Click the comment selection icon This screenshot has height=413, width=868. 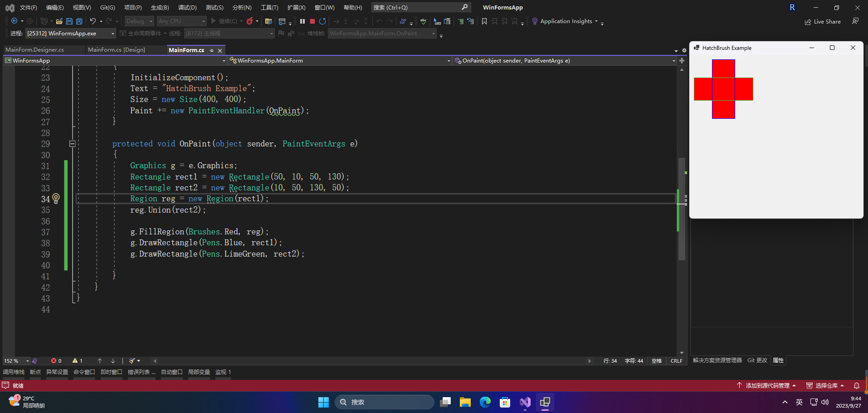pyautogui.click(x=461, y=21)
